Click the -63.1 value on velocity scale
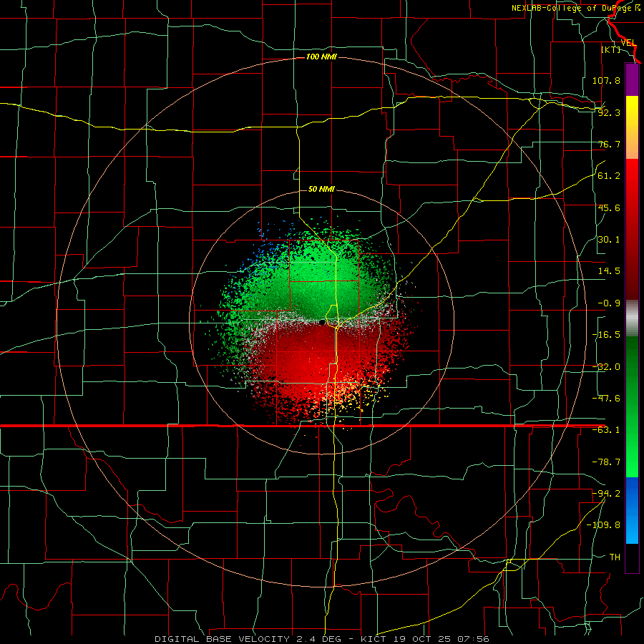This screenshot has width=644, height=644. point(606,430)
